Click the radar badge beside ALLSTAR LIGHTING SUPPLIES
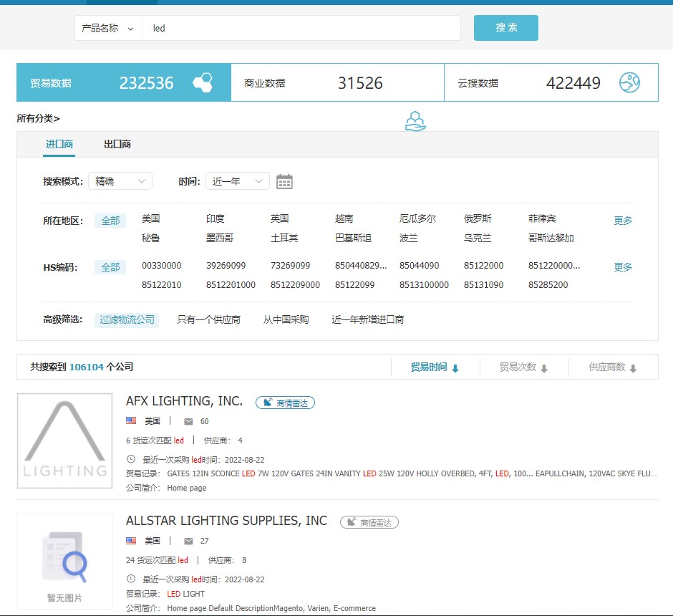Image resolution: width=673 pixels, height=616 pixels. 369,522
